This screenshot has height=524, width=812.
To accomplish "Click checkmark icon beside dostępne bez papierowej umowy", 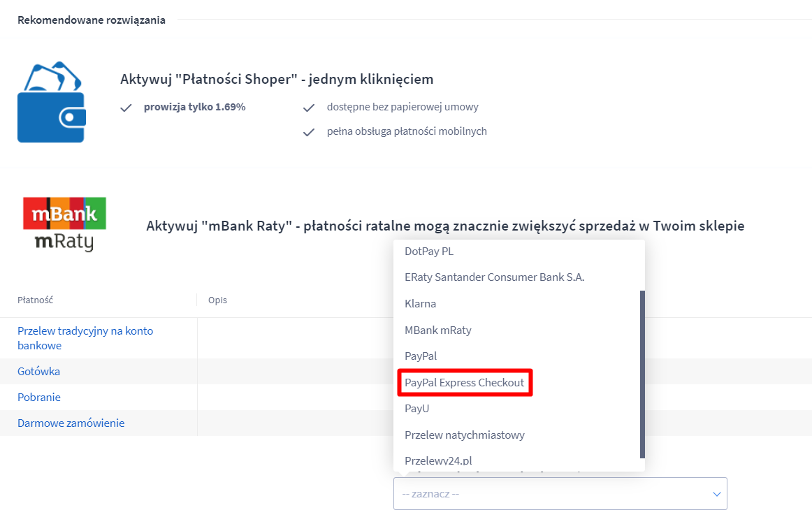I will [309, 108].
